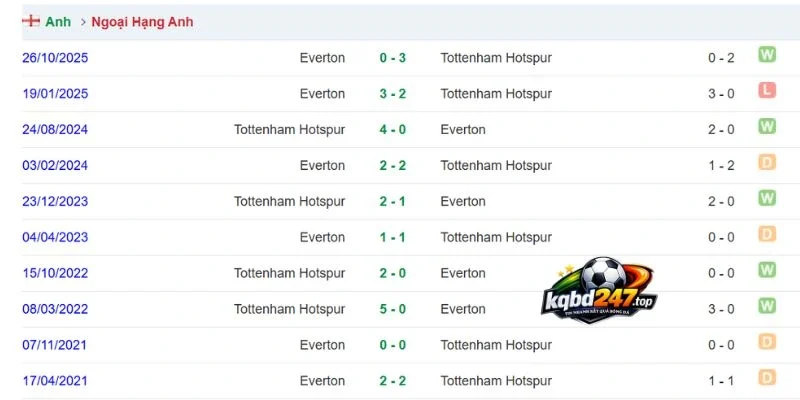
Task: Click the L badge for 19/01/2025 match
Action: click(x=767, y=90)
